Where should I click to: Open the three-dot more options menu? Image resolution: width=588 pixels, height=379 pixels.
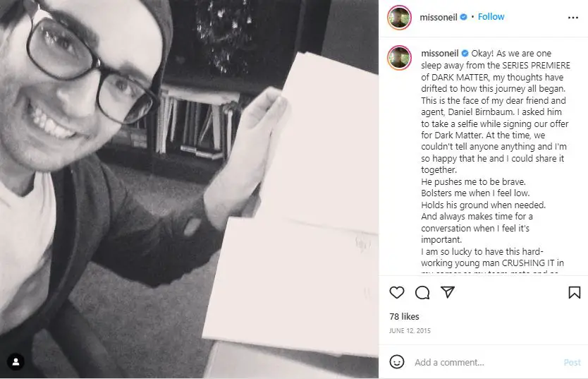573,18
